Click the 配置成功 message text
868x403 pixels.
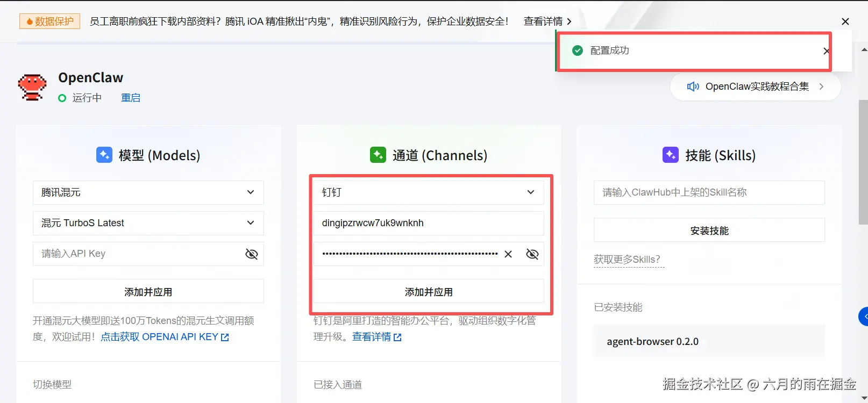coord(610,51)
